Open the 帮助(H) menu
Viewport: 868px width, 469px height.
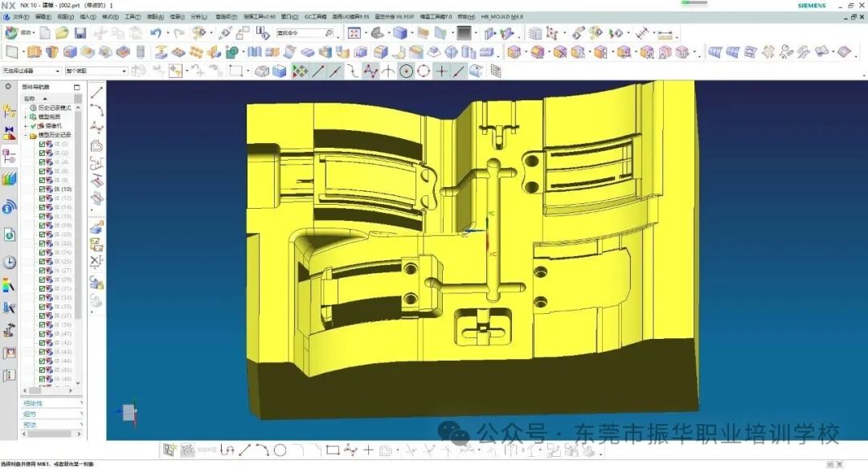[x=466, y=17]
